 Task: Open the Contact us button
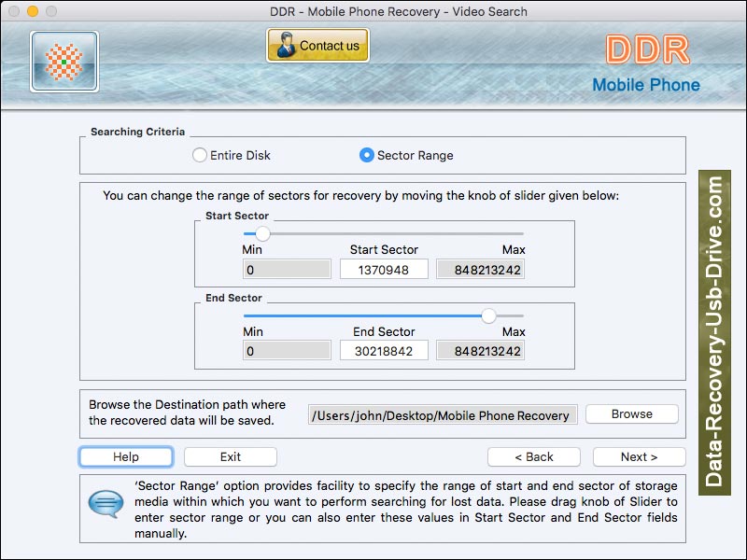coord(317,44)
